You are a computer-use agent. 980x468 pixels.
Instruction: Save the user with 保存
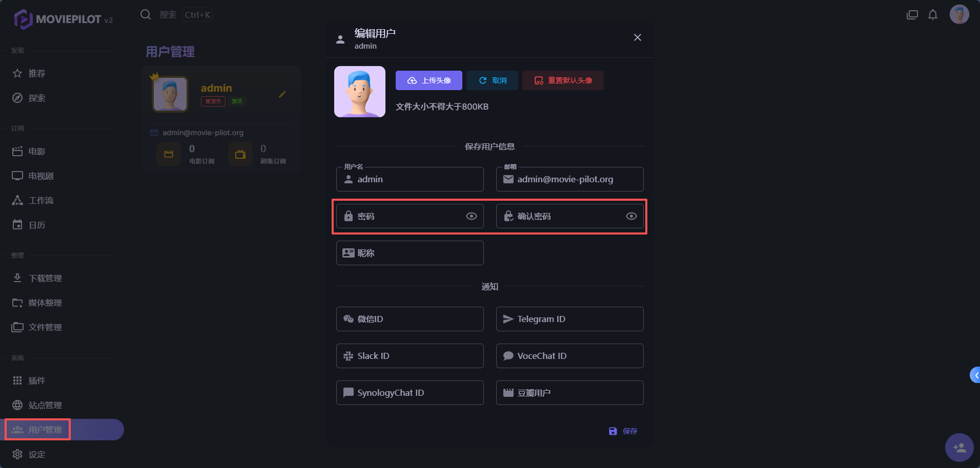pyautogui.click(x=623, y=431)
